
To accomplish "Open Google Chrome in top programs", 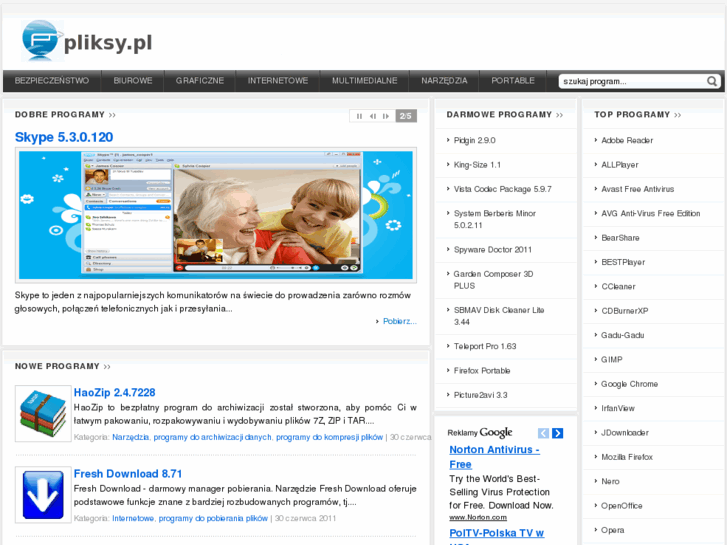I will click(629, 384).
